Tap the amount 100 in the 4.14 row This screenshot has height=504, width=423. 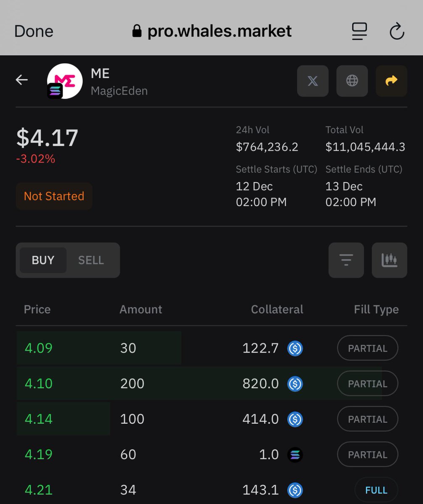(x=132, y=419)
